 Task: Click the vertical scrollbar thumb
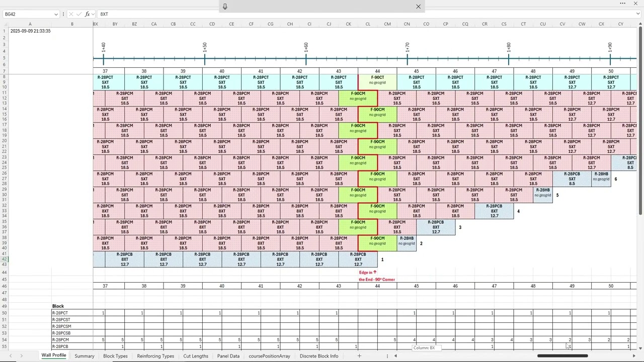[x=640, y=121]
